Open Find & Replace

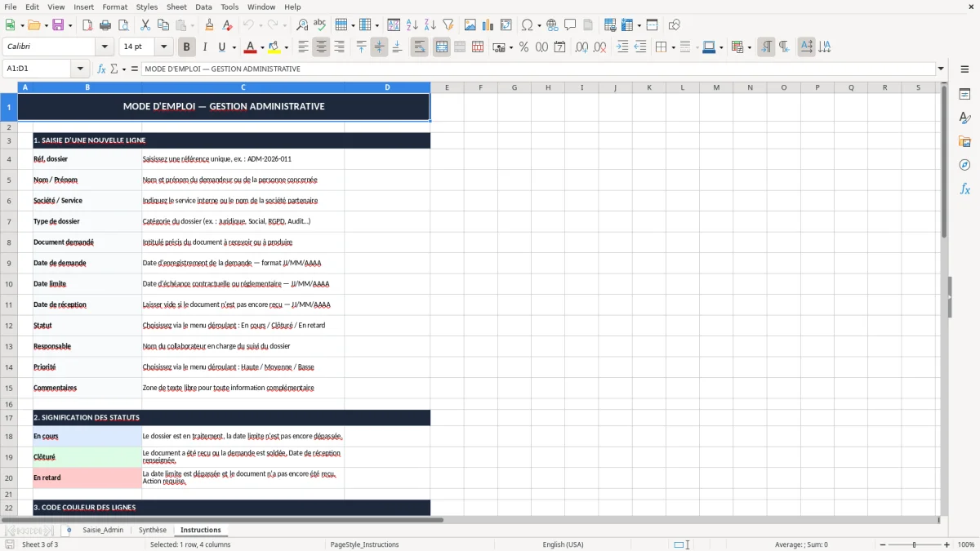302,25
